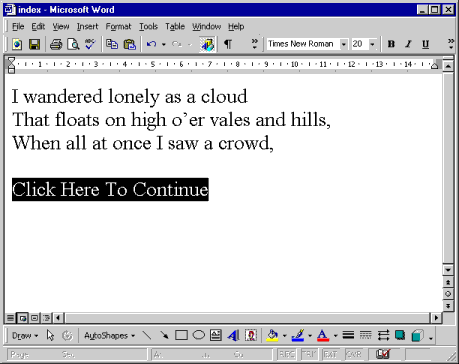Screen dimensions: 459x364
Task: Jump to the next page with double-down arrows
Action: (448, 305)
